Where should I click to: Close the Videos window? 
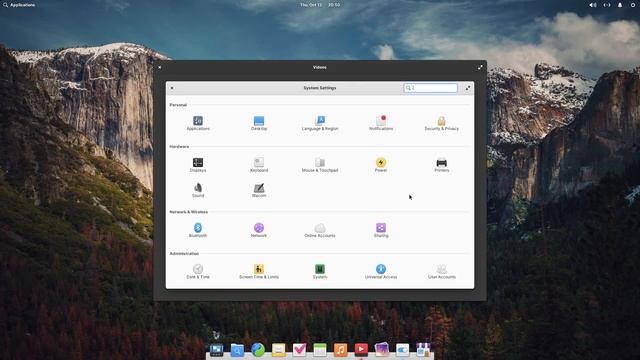pos(160,67)
